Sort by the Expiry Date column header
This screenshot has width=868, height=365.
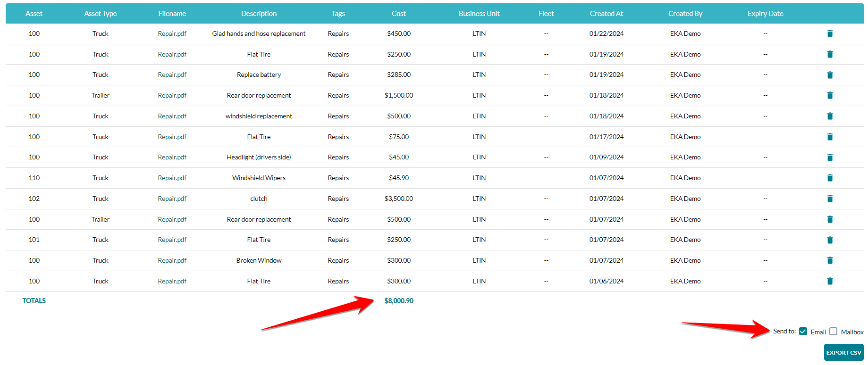[766, 14]
